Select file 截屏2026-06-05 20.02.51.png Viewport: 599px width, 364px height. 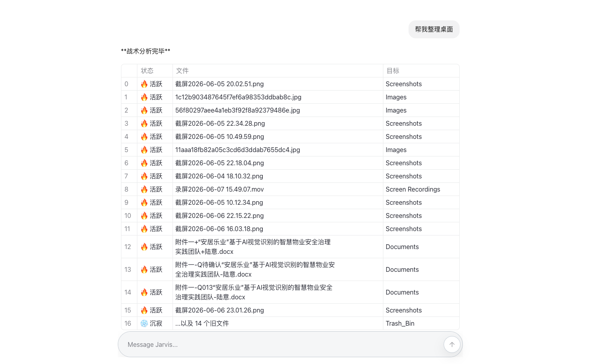click(x=219, y=84)
